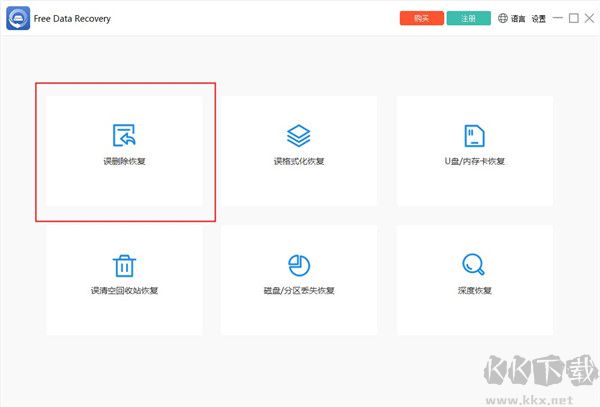
Task: Minimize the Free Data Recovery window
Action: coord(558,18)
